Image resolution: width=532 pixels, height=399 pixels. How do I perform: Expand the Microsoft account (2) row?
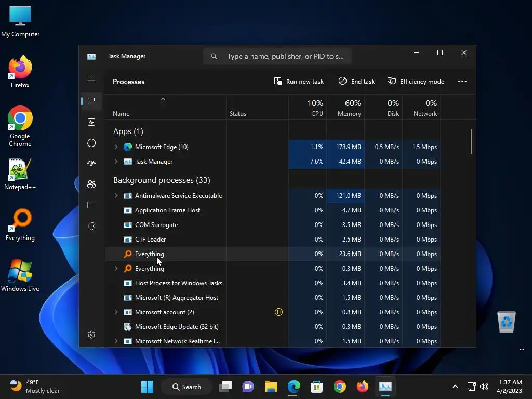(x=116, y=312)
